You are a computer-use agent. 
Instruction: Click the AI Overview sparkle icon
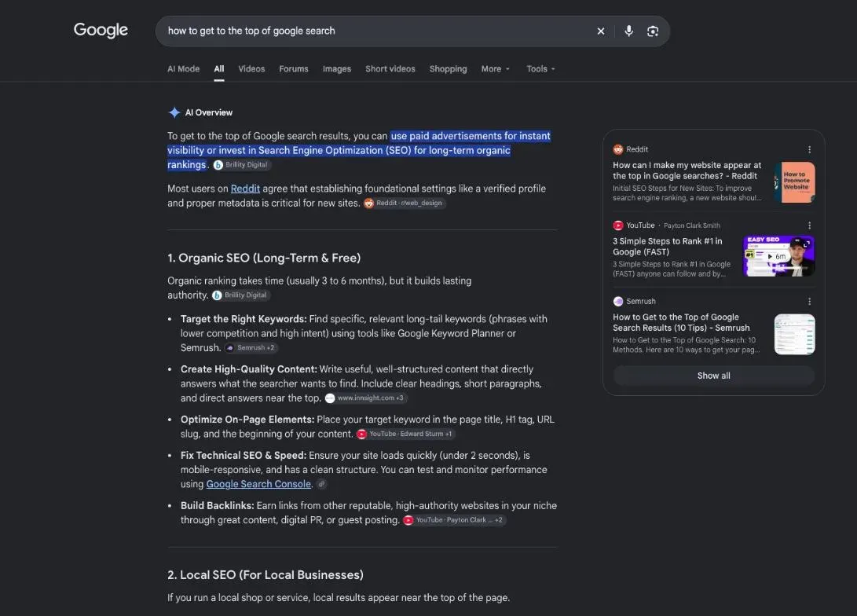pyautogui.click(x=174, y=112)
